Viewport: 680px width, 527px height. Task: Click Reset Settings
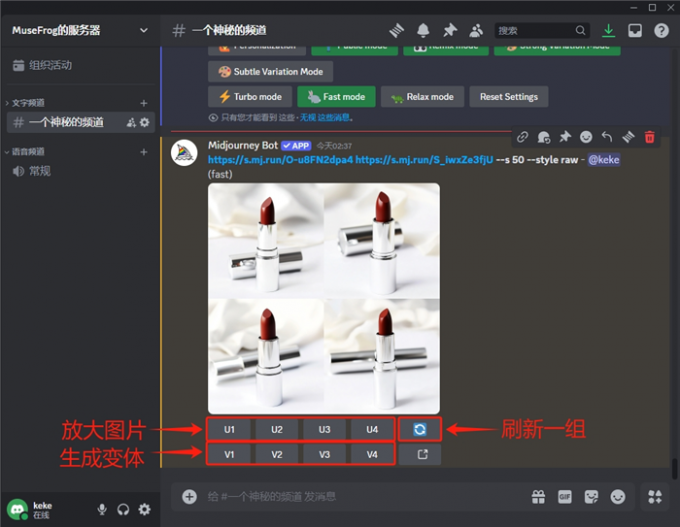pos(509,96)
